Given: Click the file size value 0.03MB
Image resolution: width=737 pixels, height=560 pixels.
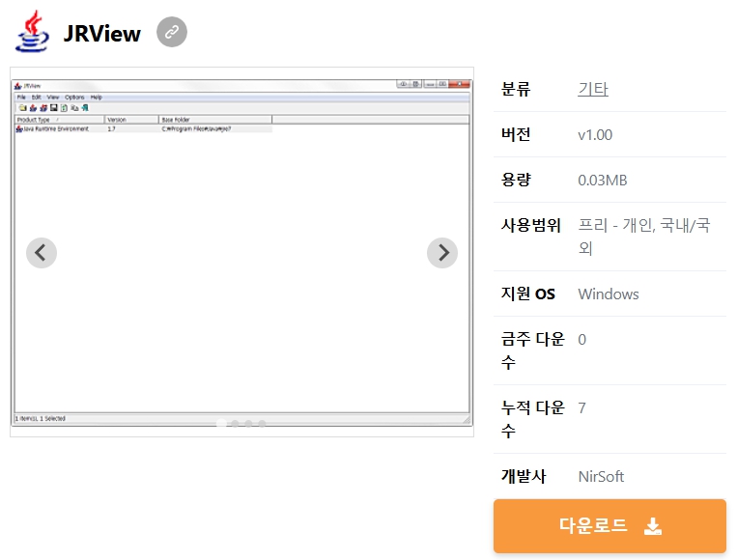Looking at the screenshot, I should 603,181.
